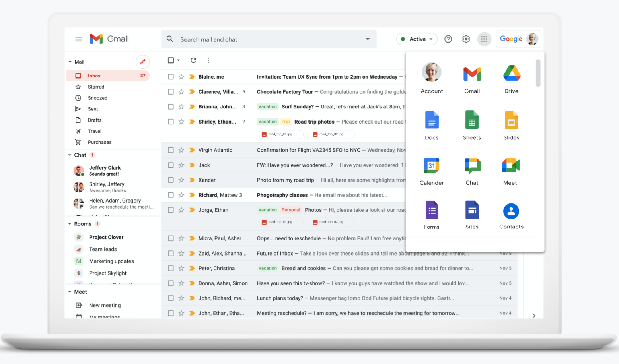
Task: Open Calender from the apps panel
Action: pyautogui.click(x=432, y=171)
